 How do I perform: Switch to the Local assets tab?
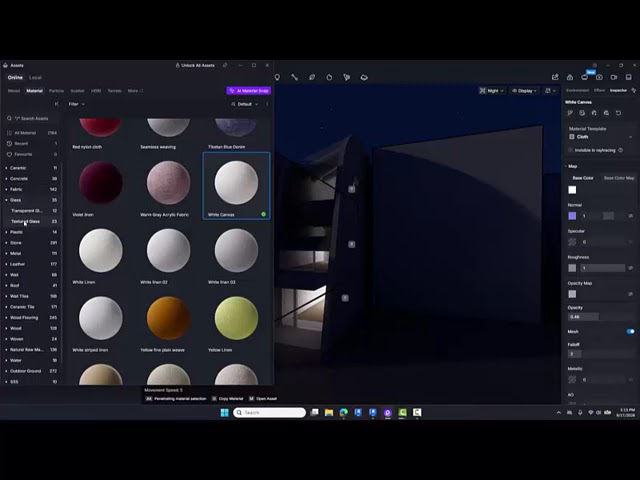[x=35, y=78]
